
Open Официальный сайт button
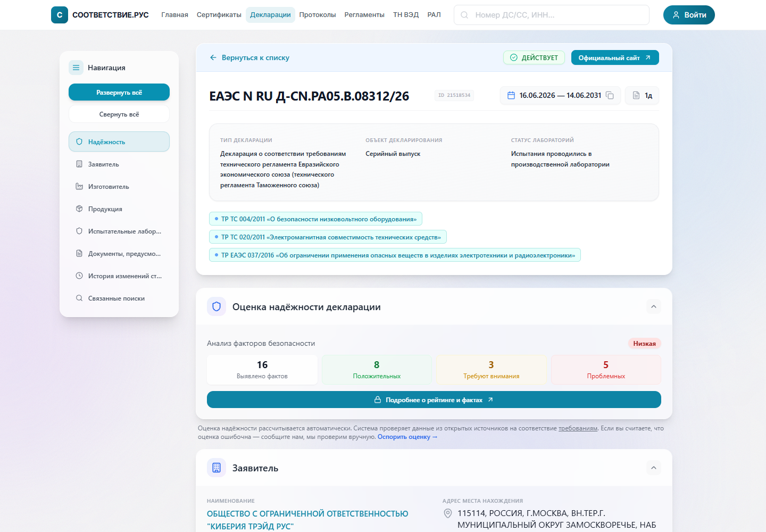click(615, 57)
